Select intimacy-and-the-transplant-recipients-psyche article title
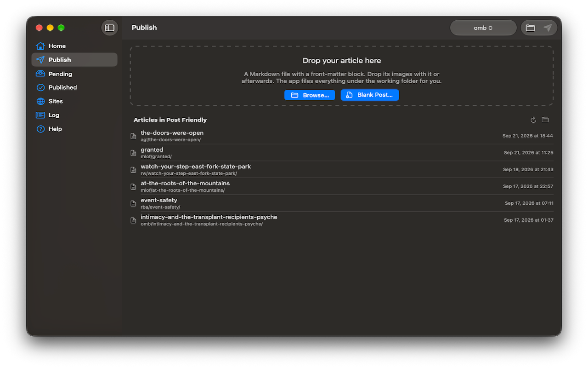 click(209, 217)
